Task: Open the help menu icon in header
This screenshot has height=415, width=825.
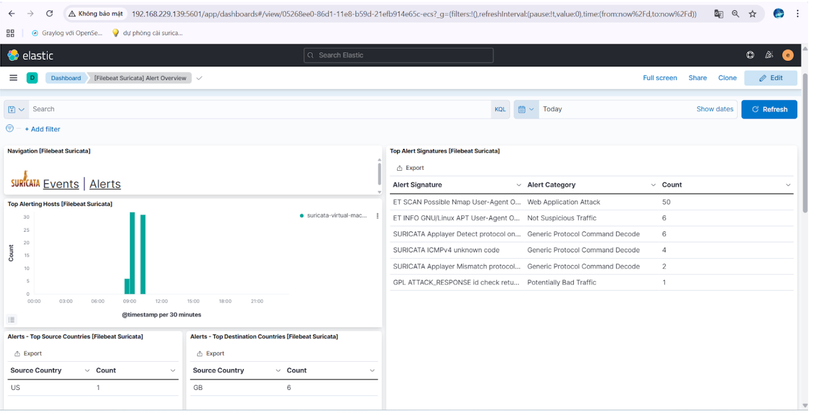Action: [x=750, y=55]
